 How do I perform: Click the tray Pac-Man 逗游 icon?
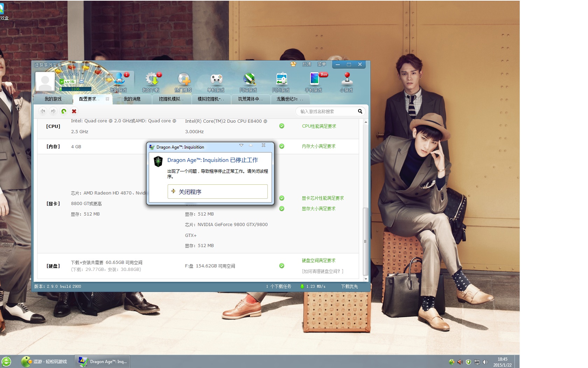[x=451, y=362]
